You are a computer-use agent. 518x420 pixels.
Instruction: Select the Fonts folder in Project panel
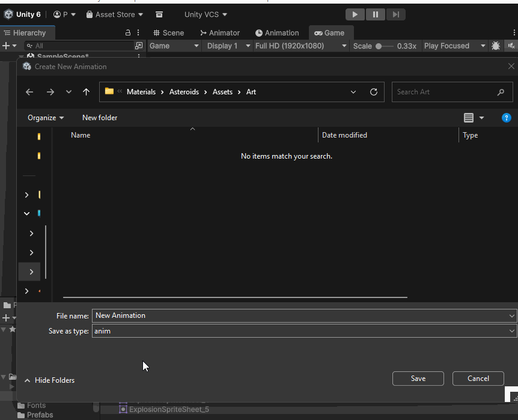(32, 406)
